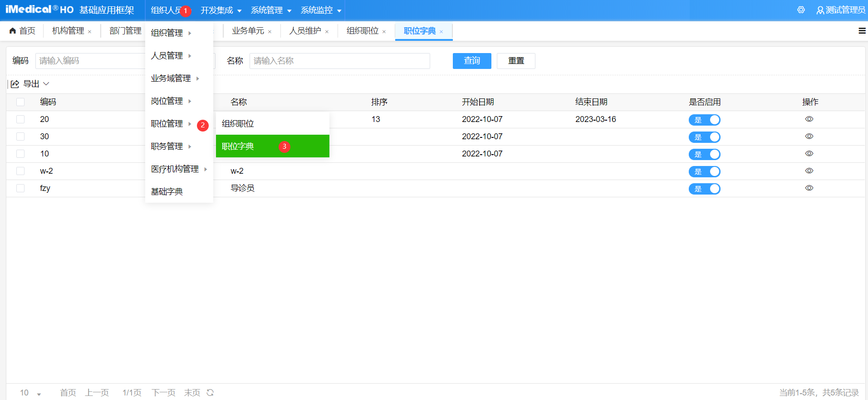Open the page size 10 dropdown
868x400 pixels.
(30, 393)
